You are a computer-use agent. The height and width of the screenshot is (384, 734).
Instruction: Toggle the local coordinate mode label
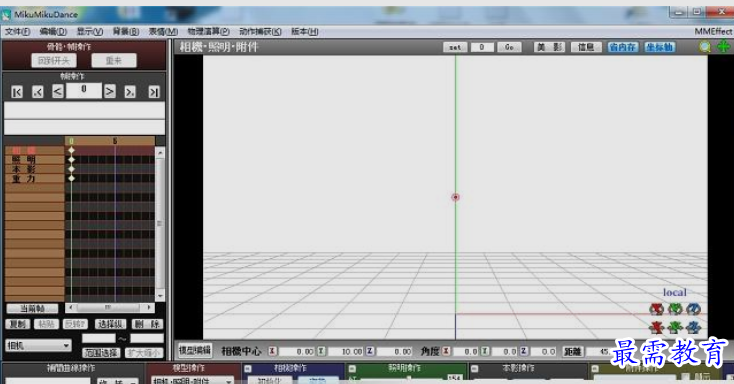tap(675, 292)
